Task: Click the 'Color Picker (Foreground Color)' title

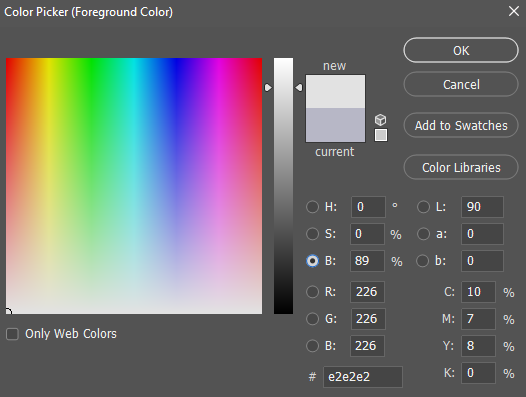Action: [89, 12]
